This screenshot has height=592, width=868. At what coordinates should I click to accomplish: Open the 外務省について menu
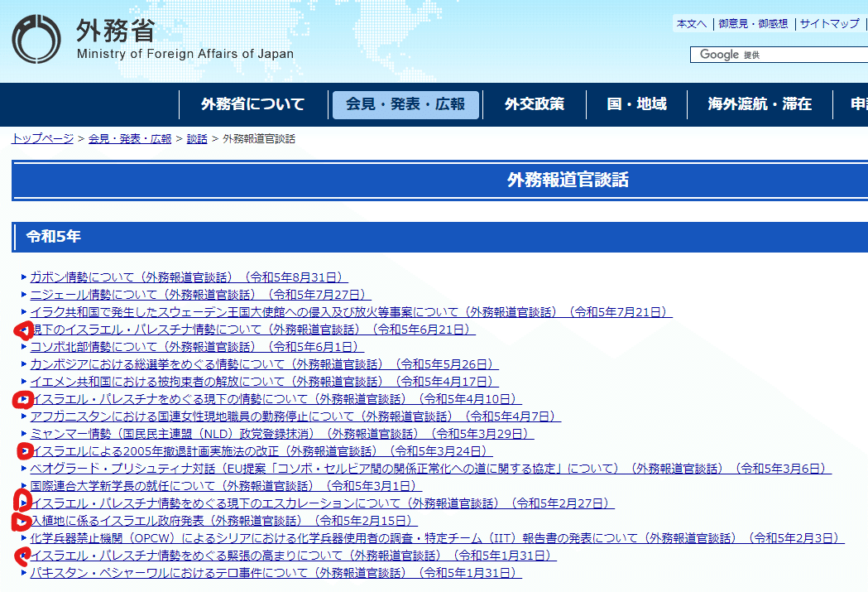(x=252, y=104)
